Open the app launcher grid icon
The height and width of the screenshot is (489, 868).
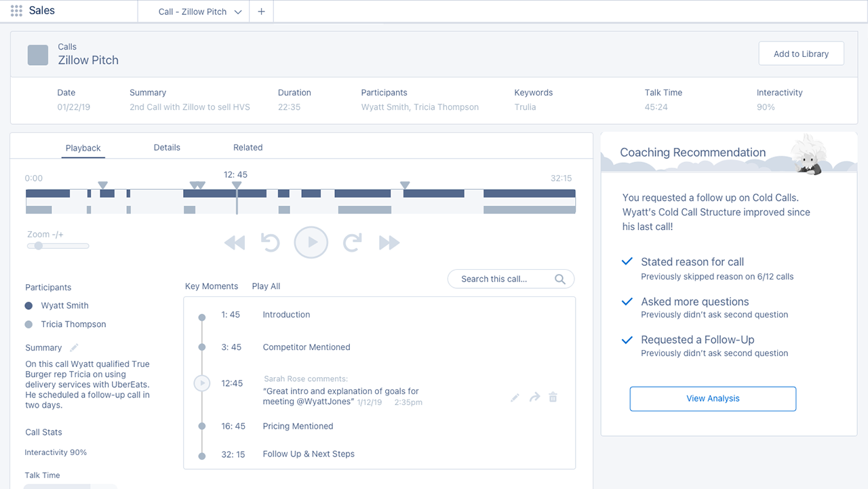[16, 11]
